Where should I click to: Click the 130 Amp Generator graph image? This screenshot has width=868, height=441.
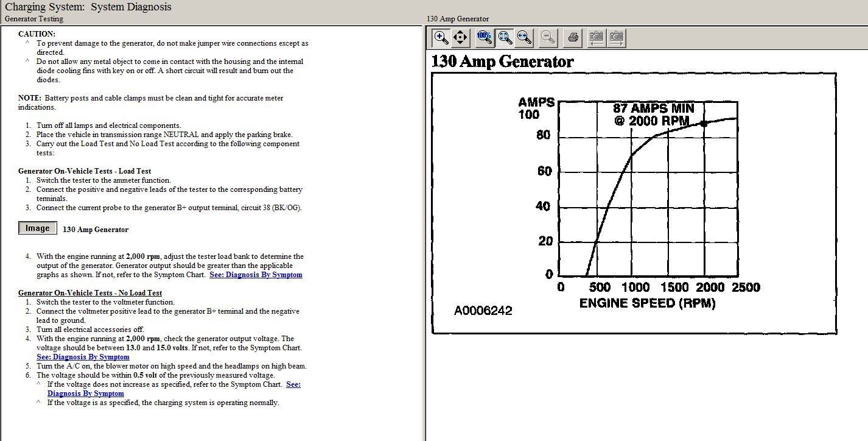pos(634,203)
